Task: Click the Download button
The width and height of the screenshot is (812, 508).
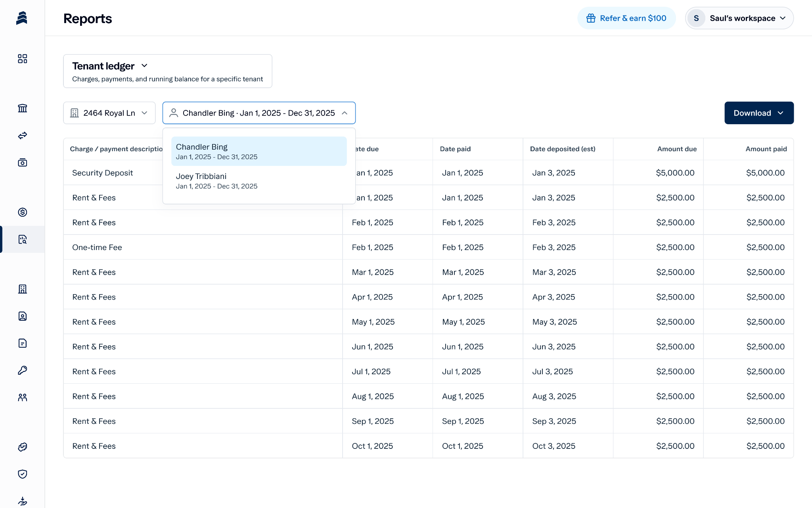Action: (758, 113)
